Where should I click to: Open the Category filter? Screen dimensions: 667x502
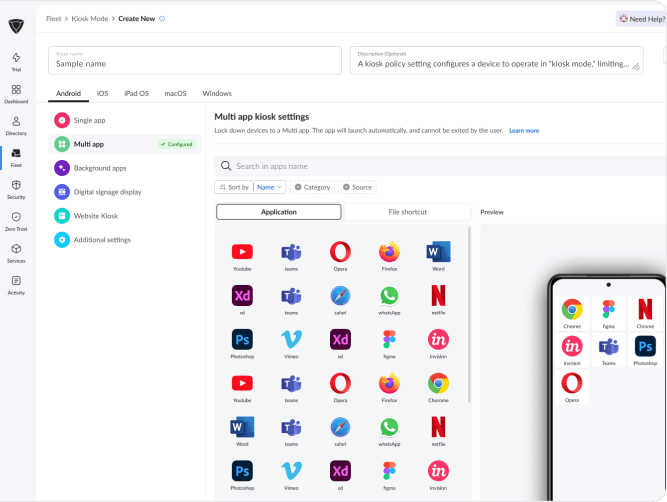312,187
